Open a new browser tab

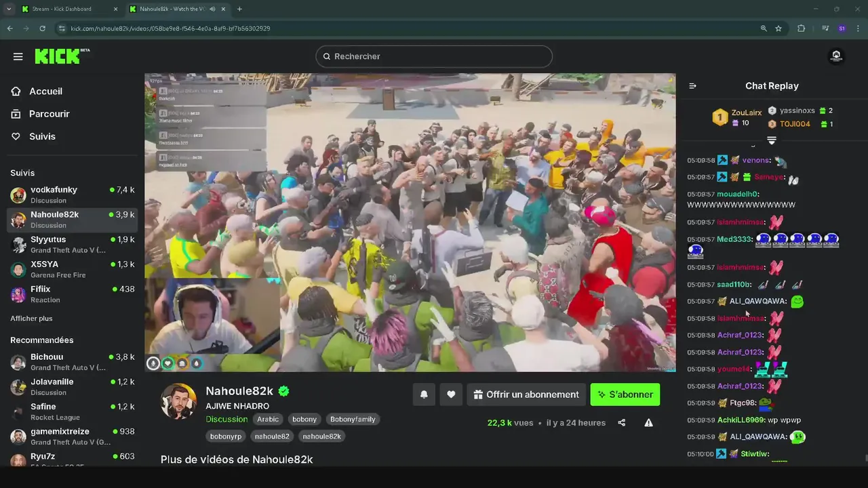click(239, 9)
